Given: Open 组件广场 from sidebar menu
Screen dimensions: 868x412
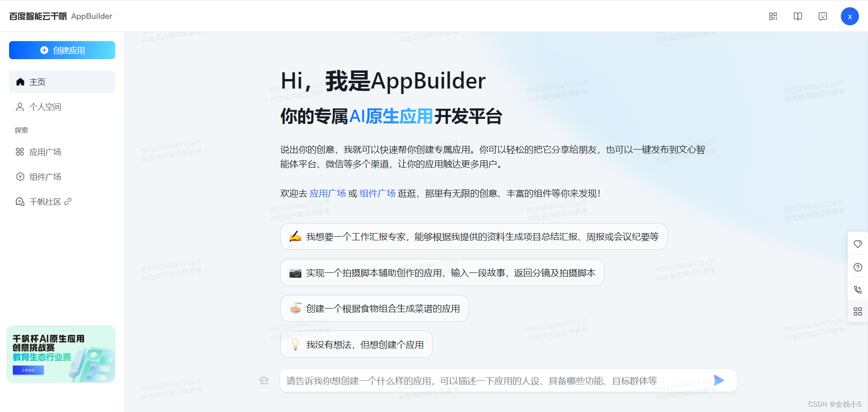Looking at the screenshot, I should click(x=45, y=177).
